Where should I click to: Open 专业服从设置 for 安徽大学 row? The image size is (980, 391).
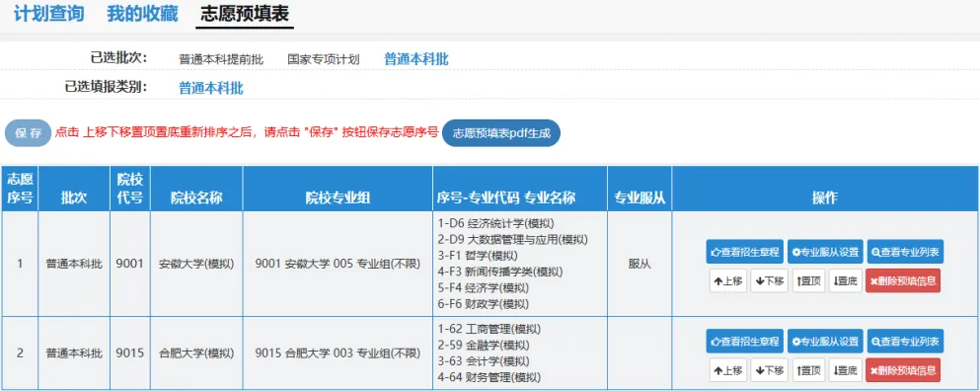pyautogui.click(x=825, y=252)
